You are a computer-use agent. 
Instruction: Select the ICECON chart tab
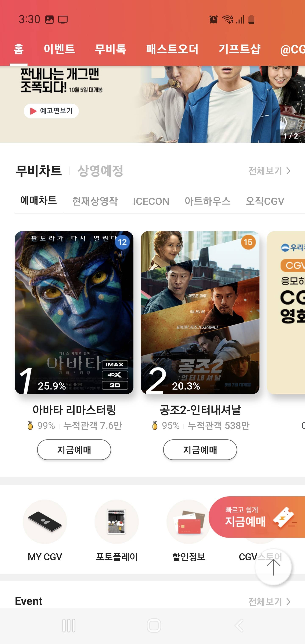pyautogui.click(x=151, y=201)
